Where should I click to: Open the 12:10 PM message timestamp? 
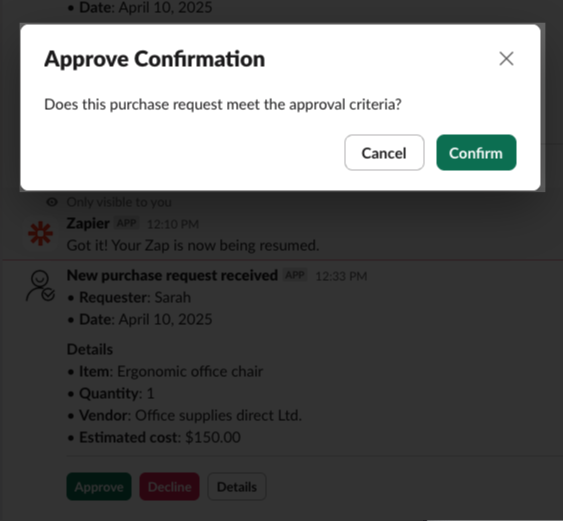[173, 224]
